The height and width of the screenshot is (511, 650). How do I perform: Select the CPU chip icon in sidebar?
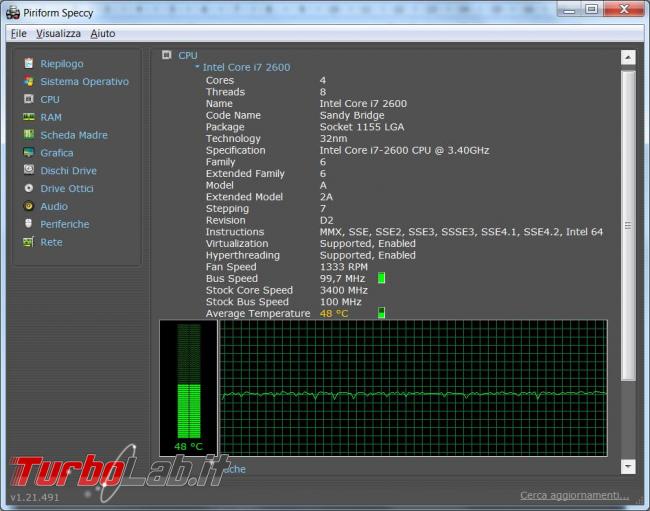click(29, 99)
